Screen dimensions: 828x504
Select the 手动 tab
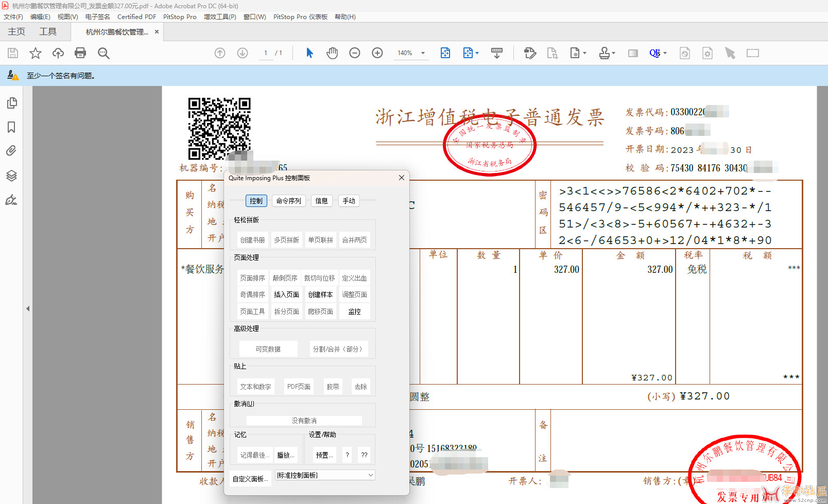pos(349,201)
